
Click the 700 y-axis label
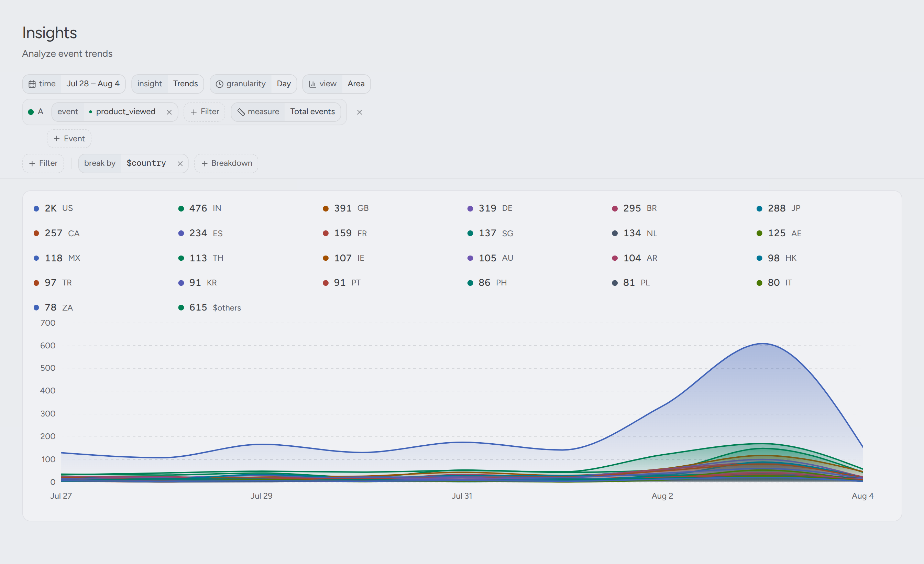[48, 323]
